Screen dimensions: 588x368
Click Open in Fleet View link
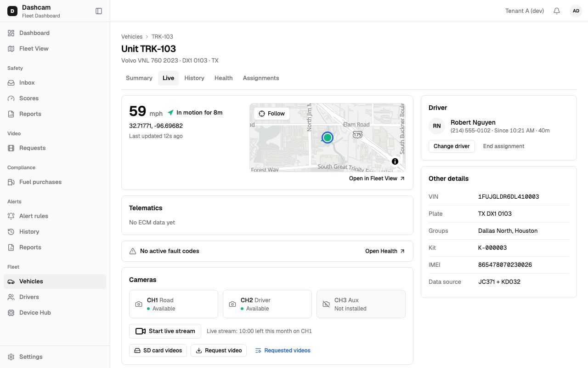[x=377, y=178]
